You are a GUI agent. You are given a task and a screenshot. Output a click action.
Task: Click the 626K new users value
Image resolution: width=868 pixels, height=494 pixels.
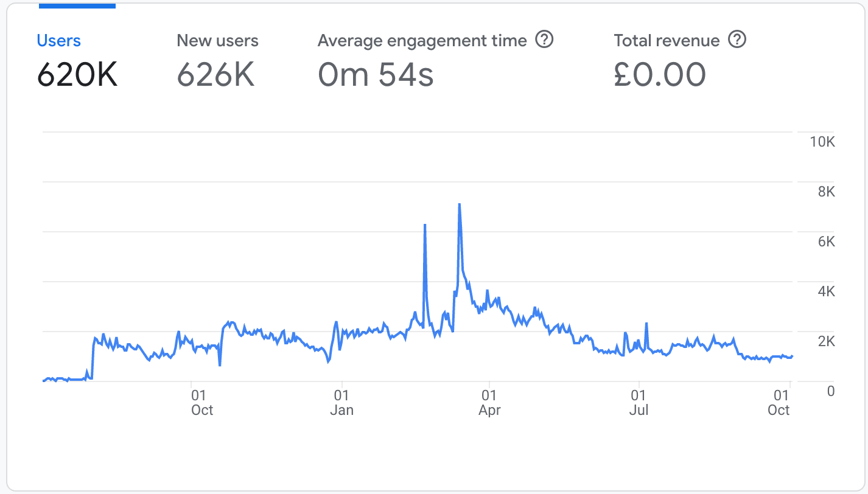215,75
